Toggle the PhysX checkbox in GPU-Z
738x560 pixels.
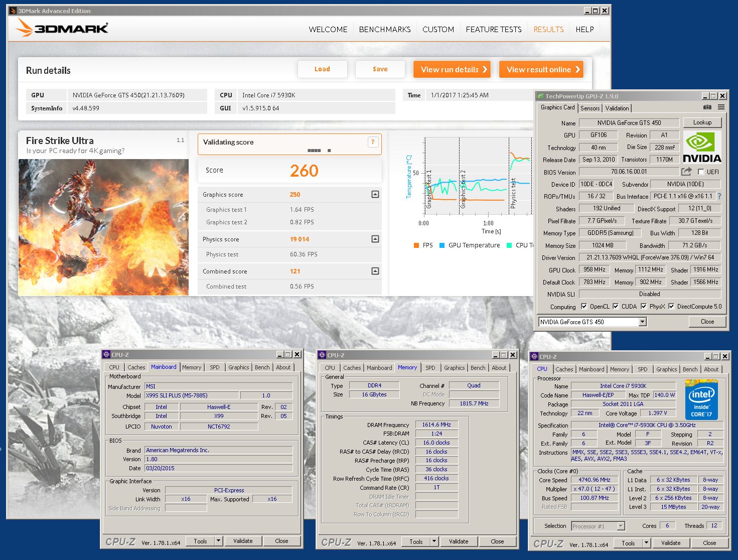pyautogui.click(x=644, y=306)
